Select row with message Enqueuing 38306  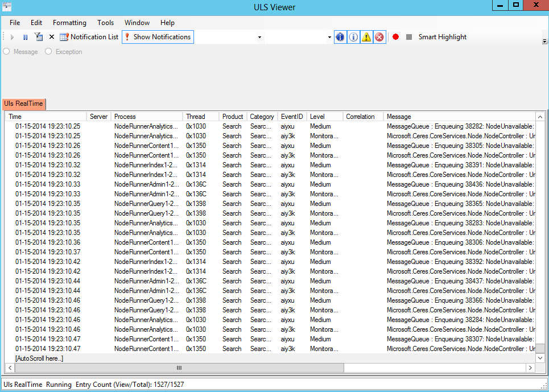pos(270,242)
